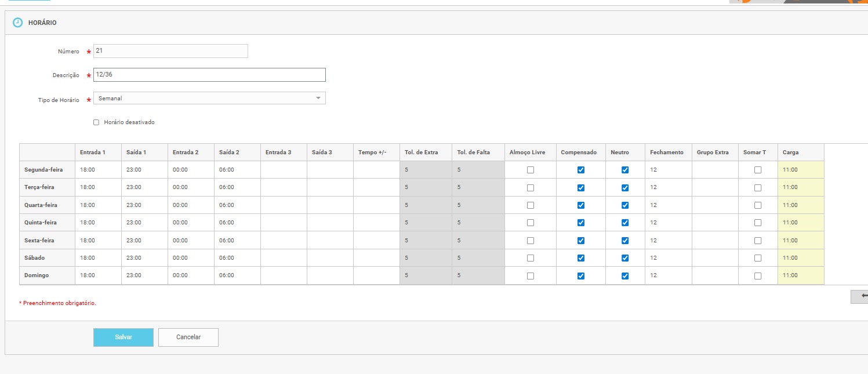Image resolution: width=868 pixels, height=374 pixels.
Task: Uncheck Neutro for Quarta-feira
Action: (x=625, y=205)
